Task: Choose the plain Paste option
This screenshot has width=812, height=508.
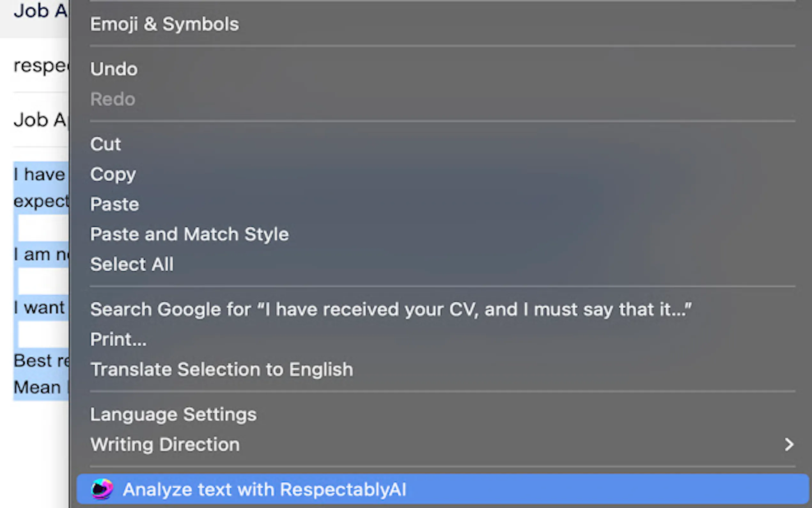Action: (114, 204)
